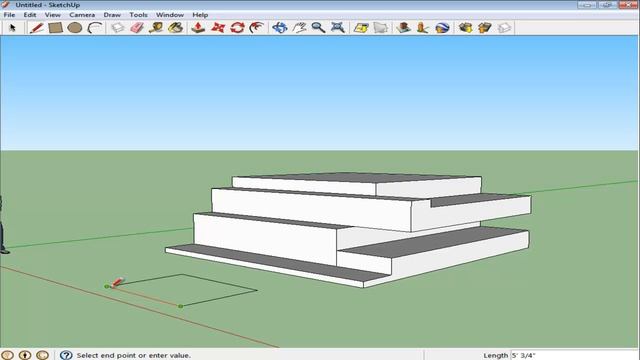The image size is (640, 360).
Task: Select the Pan hand tool
Action: pos(299,28)
